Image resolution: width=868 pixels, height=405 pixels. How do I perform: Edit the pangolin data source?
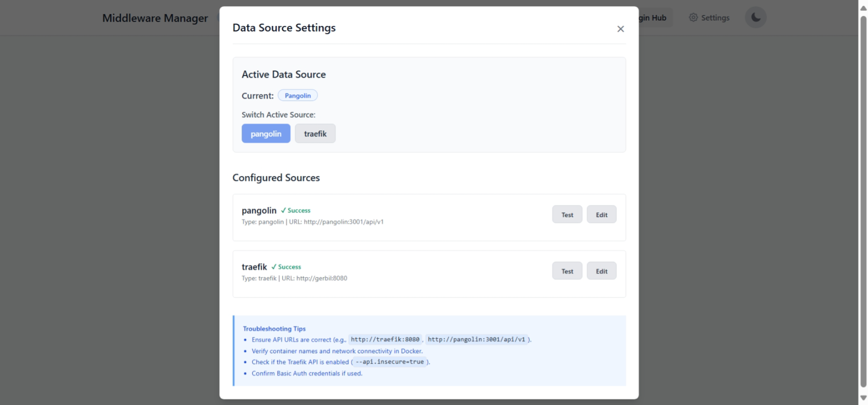tap(601, 214)
